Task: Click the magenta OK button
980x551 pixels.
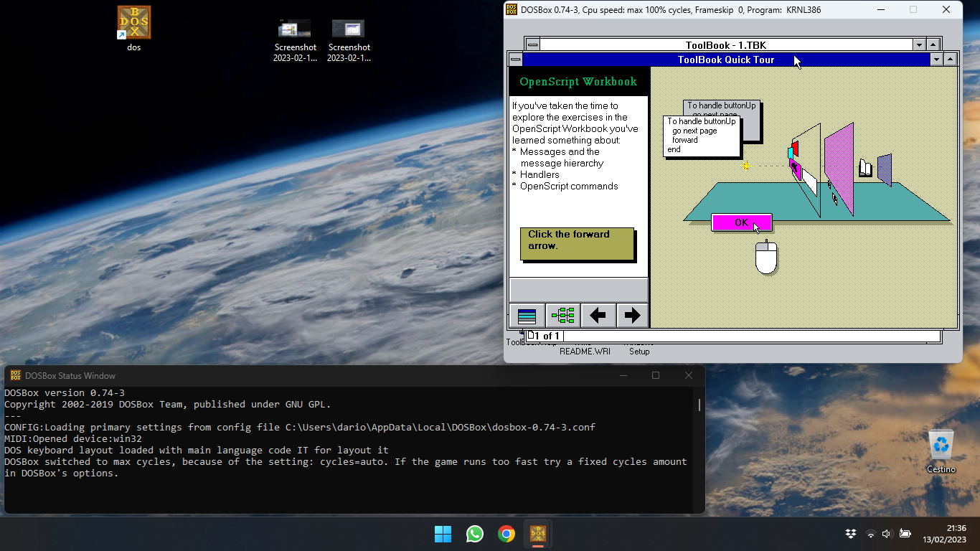Action: (741, 222)
